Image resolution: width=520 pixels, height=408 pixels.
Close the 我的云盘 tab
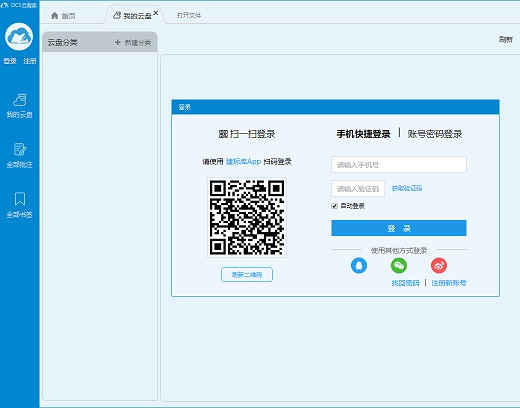(156, 13)
